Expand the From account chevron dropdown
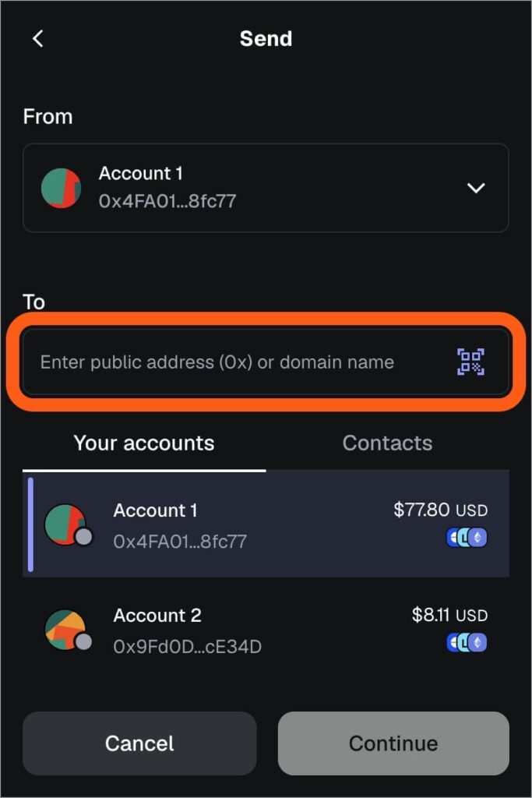This screenshot has width=532, height=798. 476,188
